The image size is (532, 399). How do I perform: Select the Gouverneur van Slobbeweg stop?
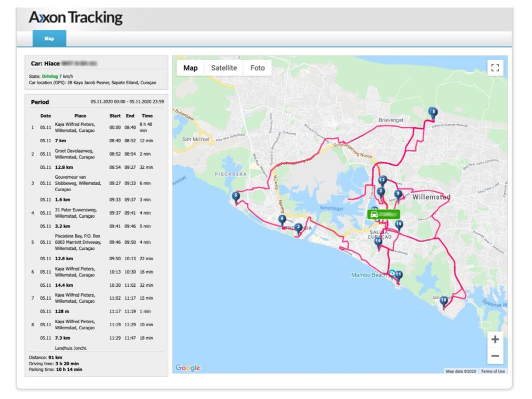[x=96, y=183]
